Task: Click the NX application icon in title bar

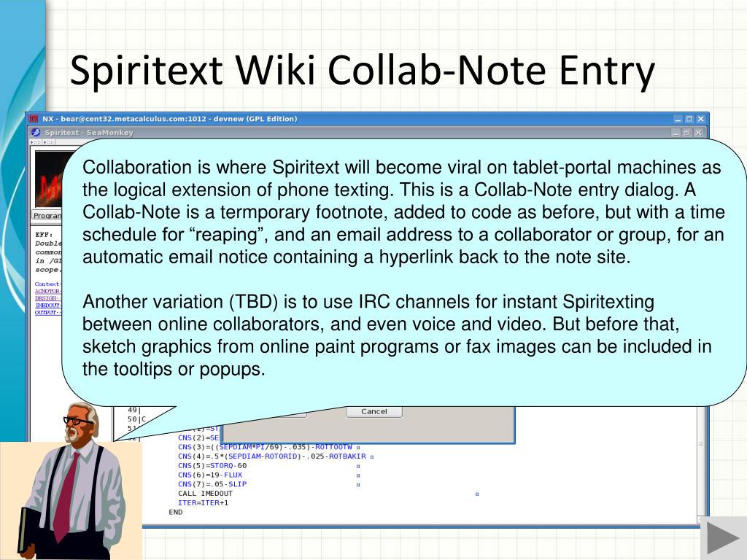Action: tap(34, 119)
